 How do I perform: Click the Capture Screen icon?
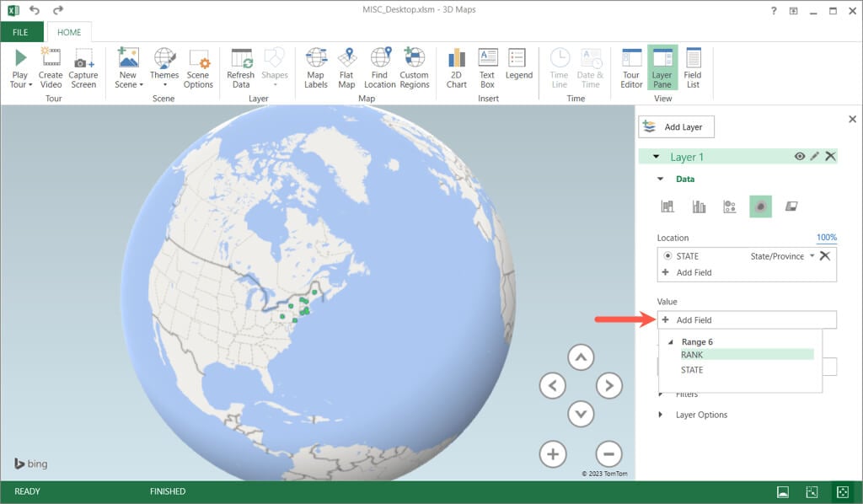[x=83, y=68]
